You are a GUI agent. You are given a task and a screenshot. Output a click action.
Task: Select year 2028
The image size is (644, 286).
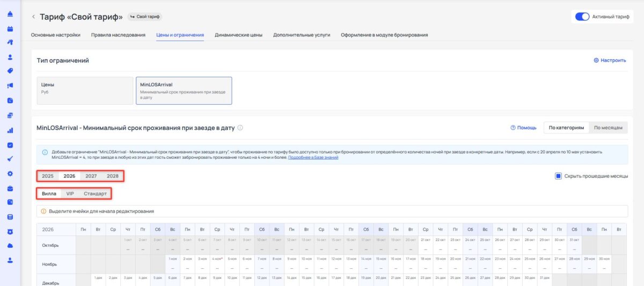click(113, 176)
